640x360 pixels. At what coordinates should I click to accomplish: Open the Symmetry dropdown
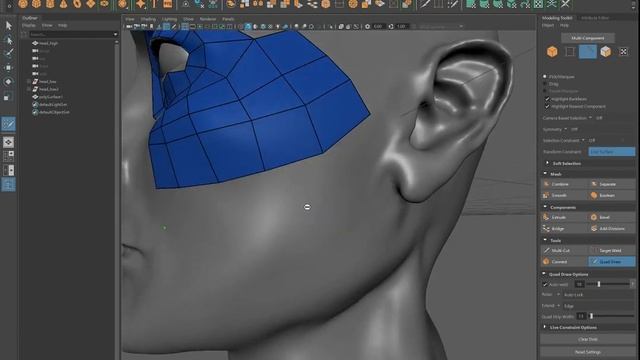[565, 129]
